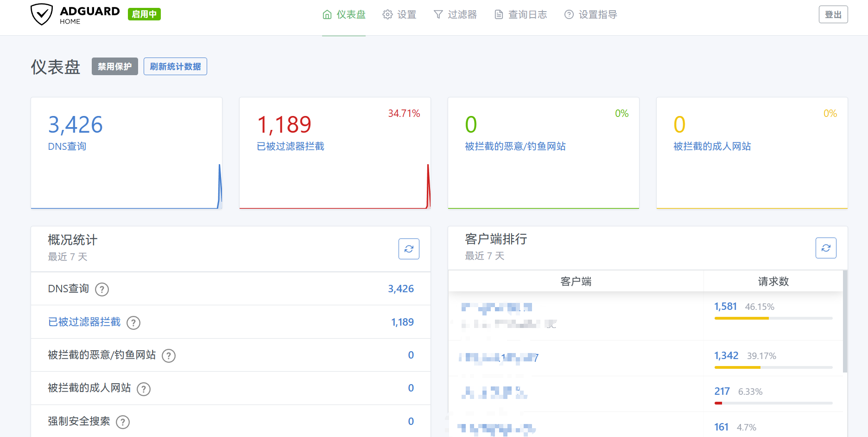Open the 仪表盘 dashboard tab
The height and width of the screenshot is (437, 868).
(x=344, y=15)
